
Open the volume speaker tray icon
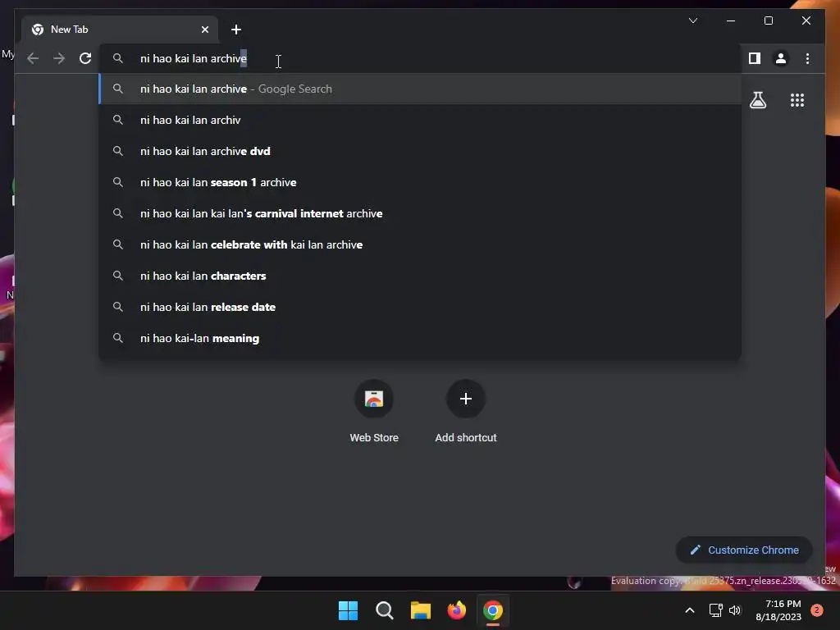[x=735, y=610]
